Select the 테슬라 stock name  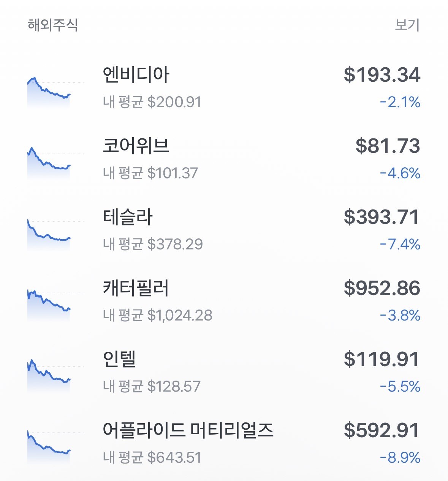(128, 217)
